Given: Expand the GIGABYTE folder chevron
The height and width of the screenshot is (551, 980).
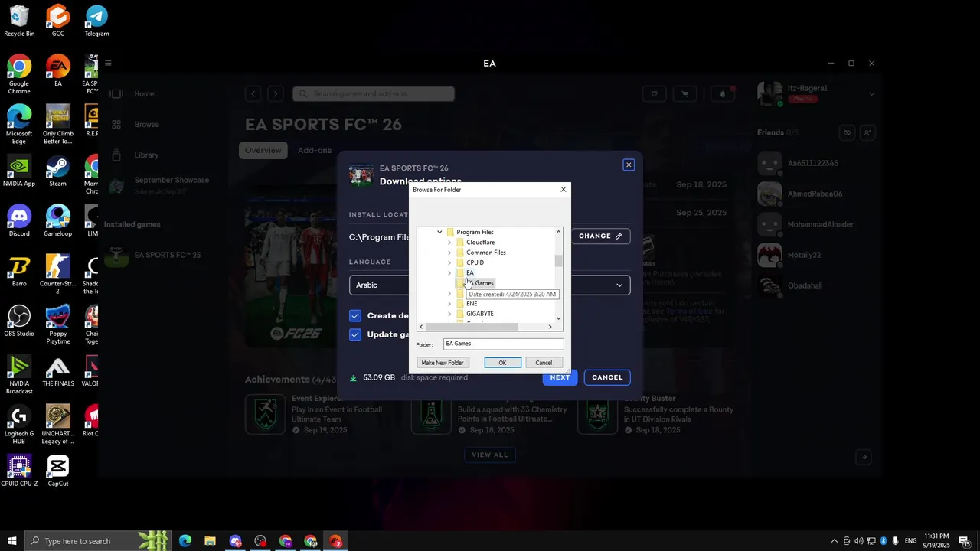Looking at the screenshot, I should tap(449, 314).
